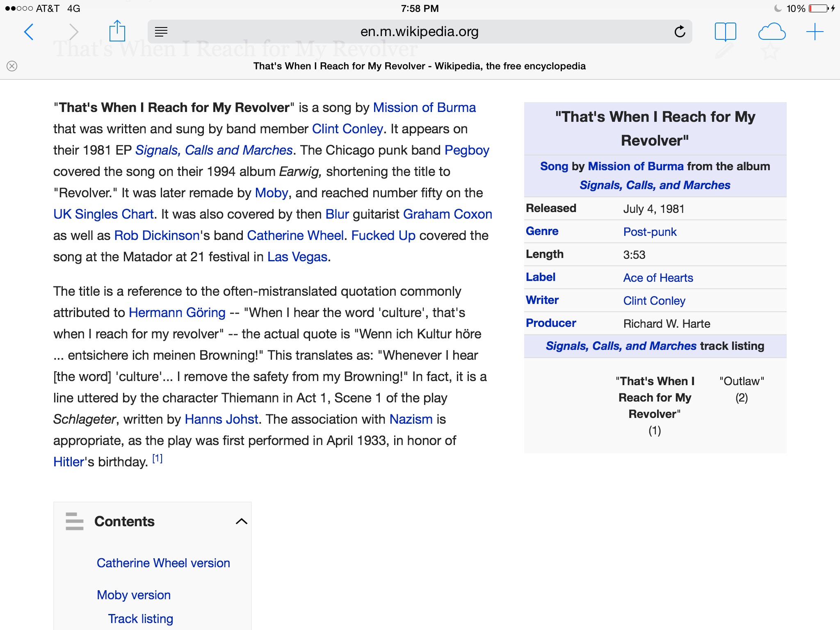
Task: Open the Blur link
Action: click(337, 214)
